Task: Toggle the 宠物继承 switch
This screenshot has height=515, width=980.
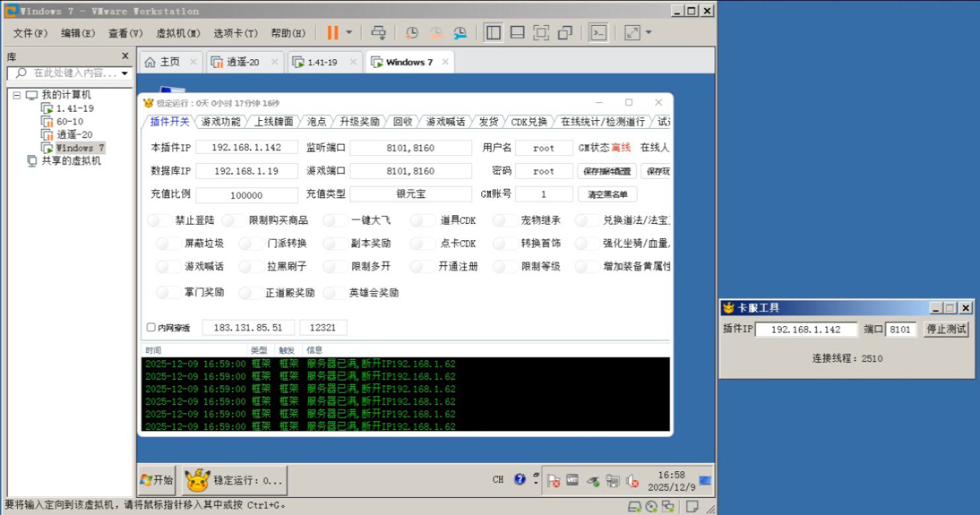Action: [506, 221]
